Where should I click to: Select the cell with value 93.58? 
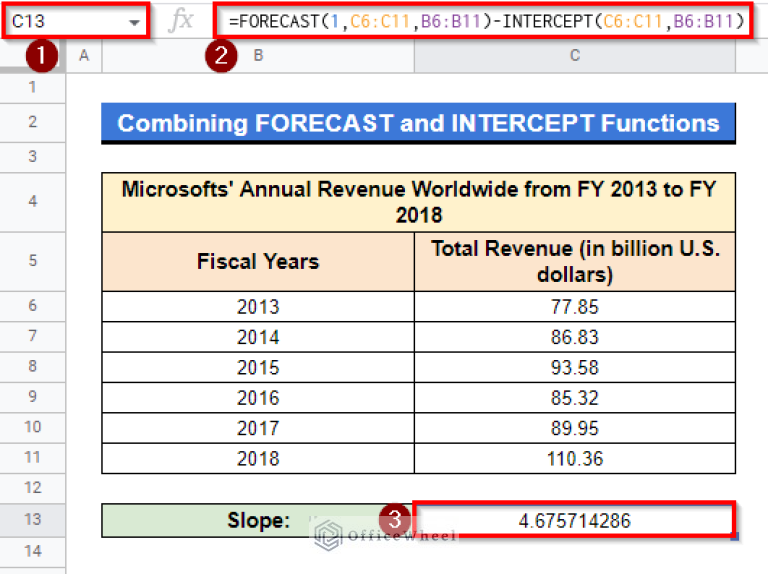point(574,367)
